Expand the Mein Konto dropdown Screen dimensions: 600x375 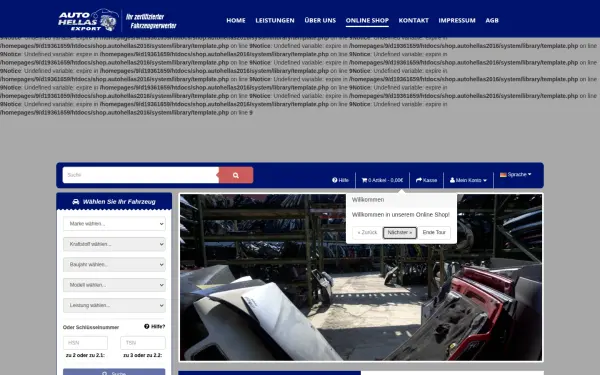[468, 180]
